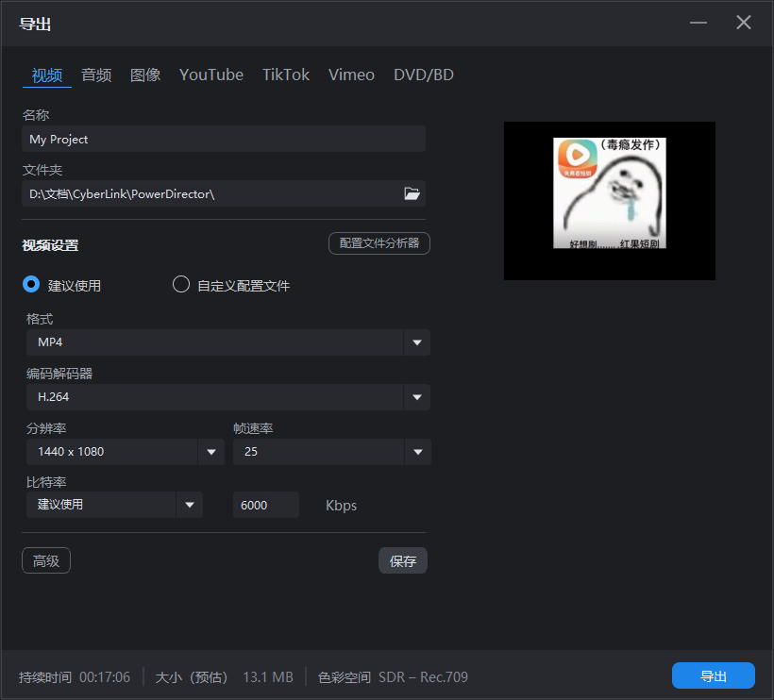The width and height of the screenshot is (774, 700).
Task: Close the 导出 dialog window
Action: pos(744,23)
